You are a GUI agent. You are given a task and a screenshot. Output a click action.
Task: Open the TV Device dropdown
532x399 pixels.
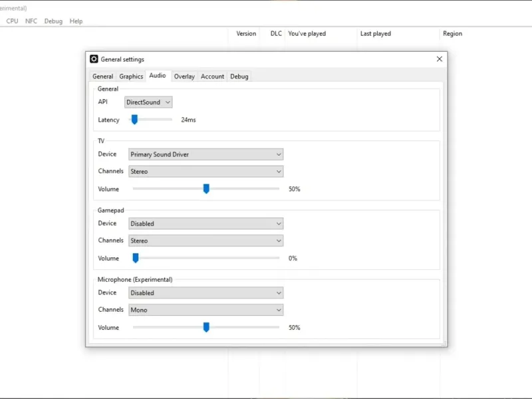pyautogui.click(x=206, y=154)
